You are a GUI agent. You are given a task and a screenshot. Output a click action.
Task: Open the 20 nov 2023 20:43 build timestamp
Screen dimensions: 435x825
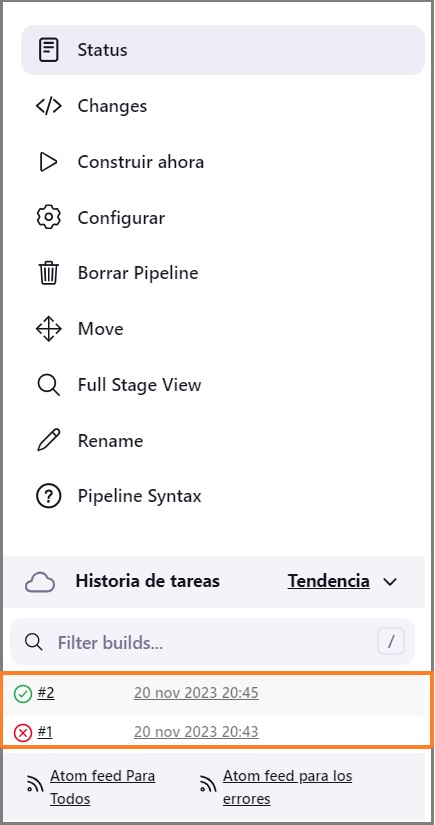pyautogui.click(x=196, y=732)
